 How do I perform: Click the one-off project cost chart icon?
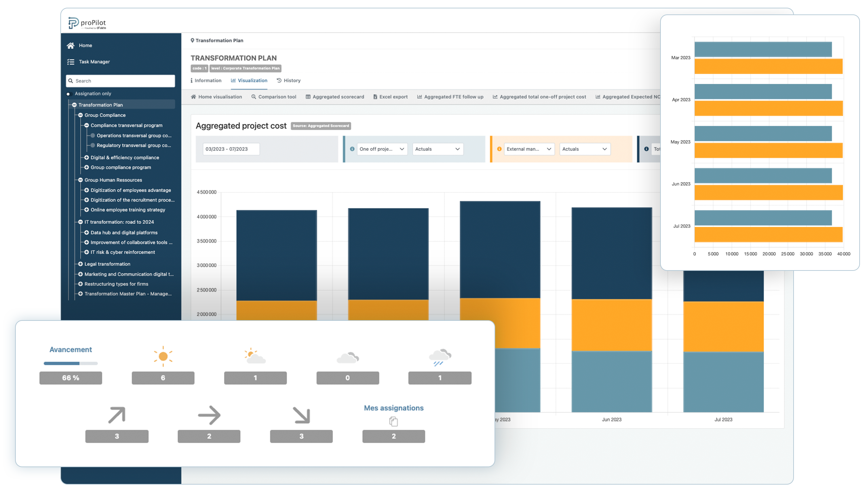(495, 97)
